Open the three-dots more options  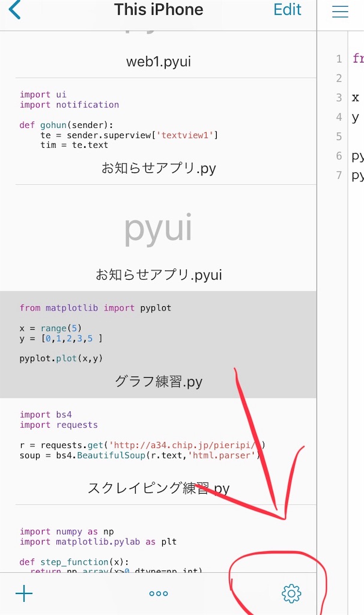tap(159, 593)
